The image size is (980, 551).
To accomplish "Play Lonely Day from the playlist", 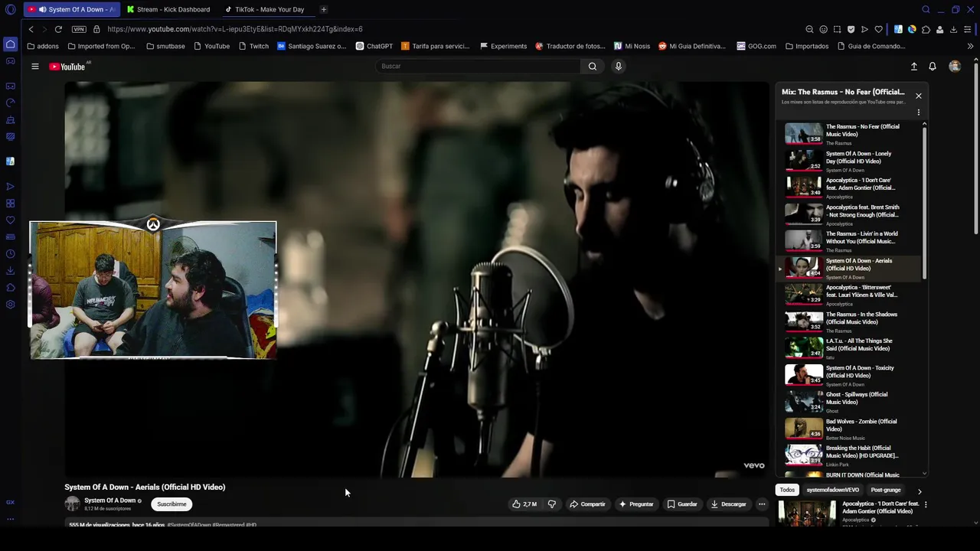I will (x=850, y=161).
